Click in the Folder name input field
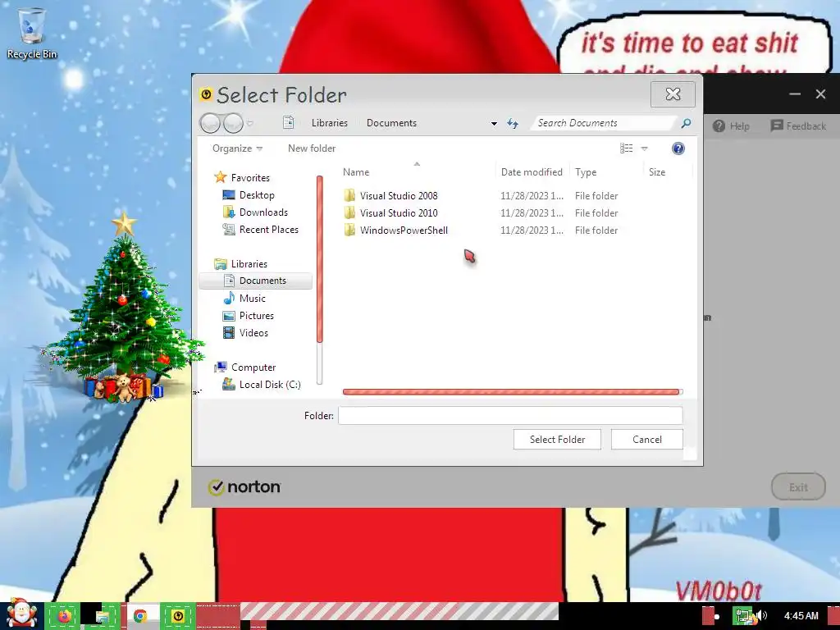The height and width of the screenshot is (630, 840). 510,415
